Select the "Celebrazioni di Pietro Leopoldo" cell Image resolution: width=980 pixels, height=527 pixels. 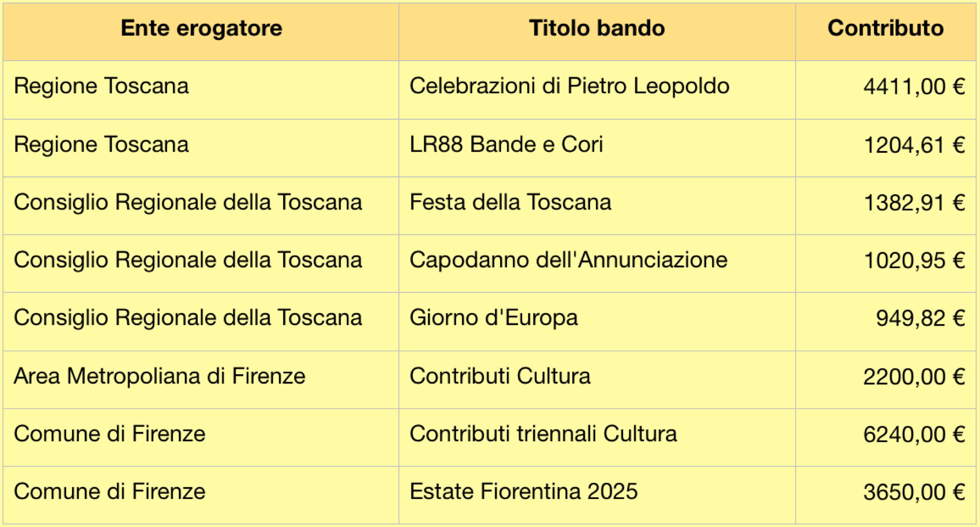point(569,86)
